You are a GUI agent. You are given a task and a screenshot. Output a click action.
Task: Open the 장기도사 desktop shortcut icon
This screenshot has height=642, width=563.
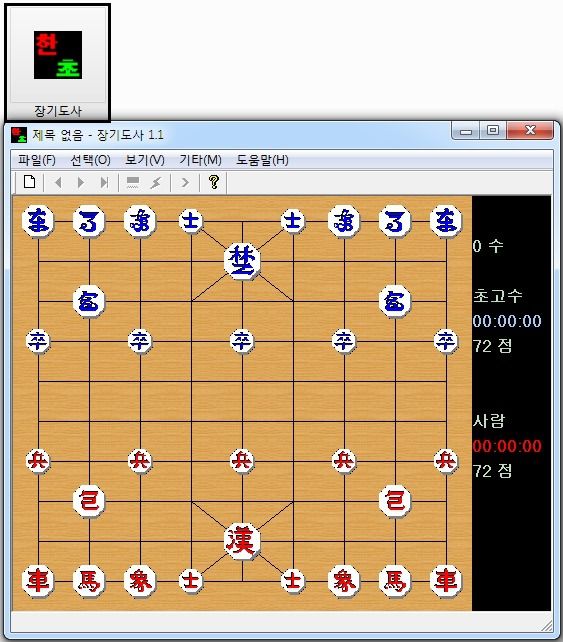pyautogui.click(x=58, y=63)
